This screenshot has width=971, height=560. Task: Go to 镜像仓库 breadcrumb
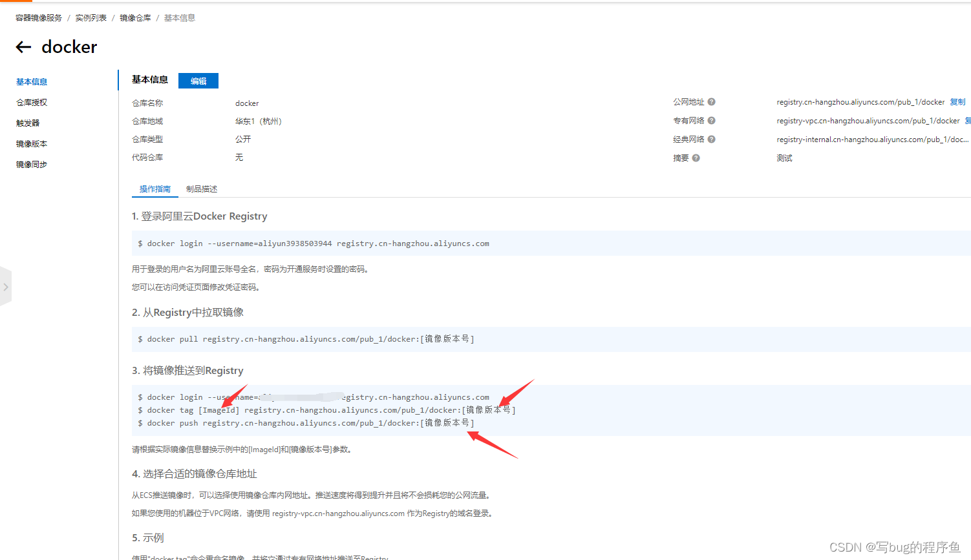(135, 18)
